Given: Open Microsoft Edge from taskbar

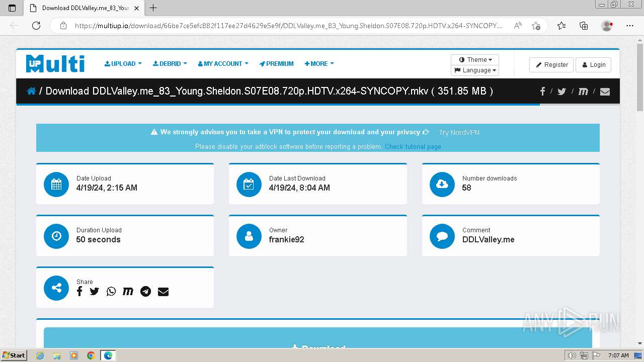Looking at the screenshot, I should (x=108, y=355).
